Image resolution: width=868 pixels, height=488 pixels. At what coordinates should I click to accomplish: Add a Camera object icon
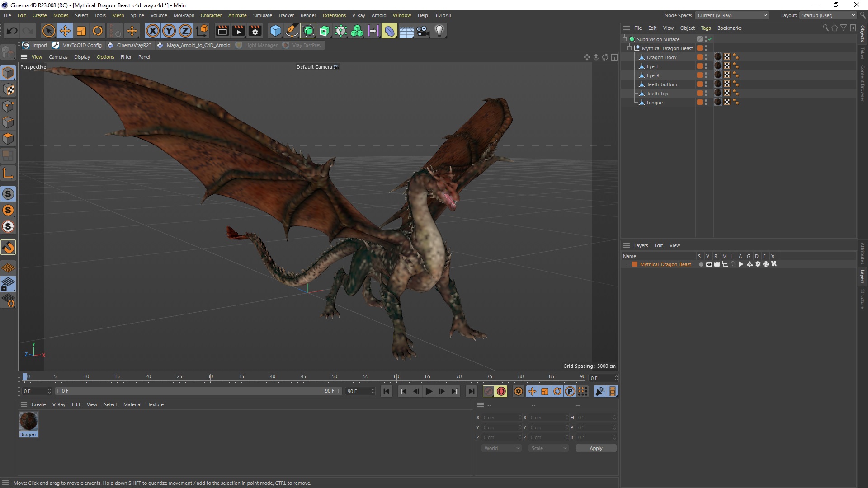(423, 31)
